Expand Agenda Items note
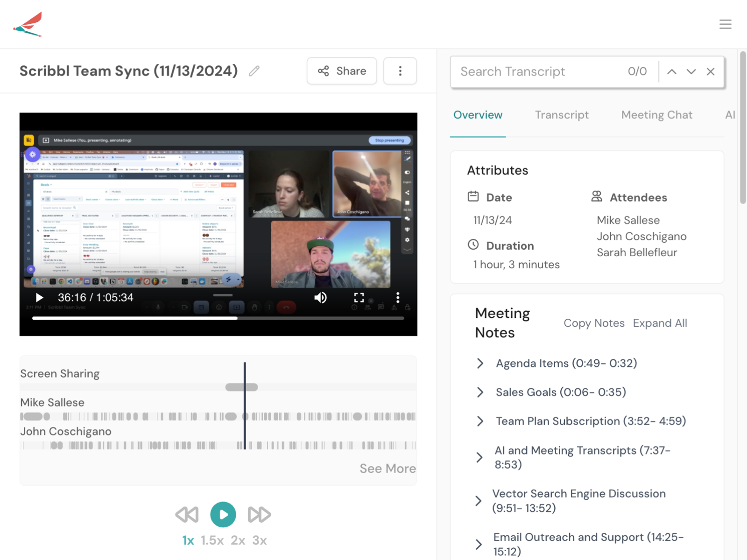Image resolution: width=747 pixels, height=560 pixels. [x=480, y=363]
